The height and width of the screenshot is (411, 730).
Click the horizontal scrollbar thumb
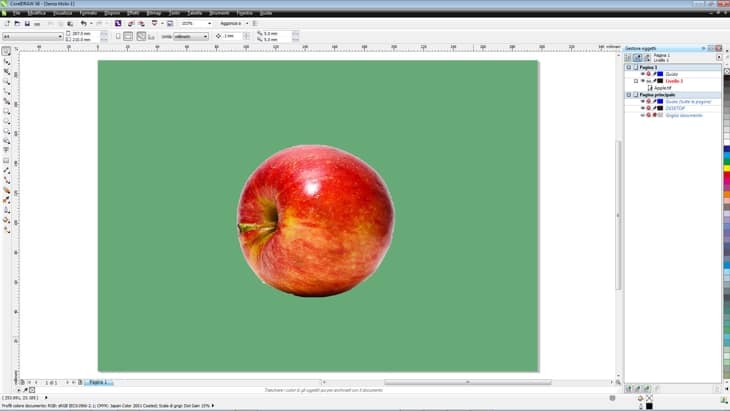(467, 382)
